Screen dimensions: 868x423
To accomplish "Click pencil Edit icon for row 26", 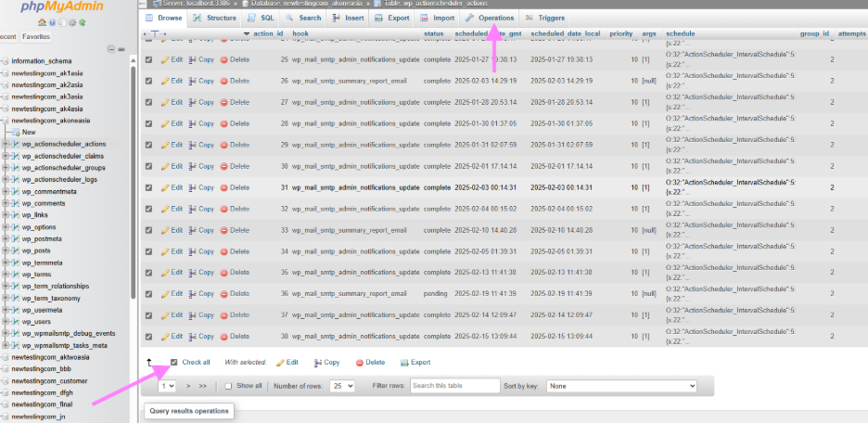I will [165, 81].
